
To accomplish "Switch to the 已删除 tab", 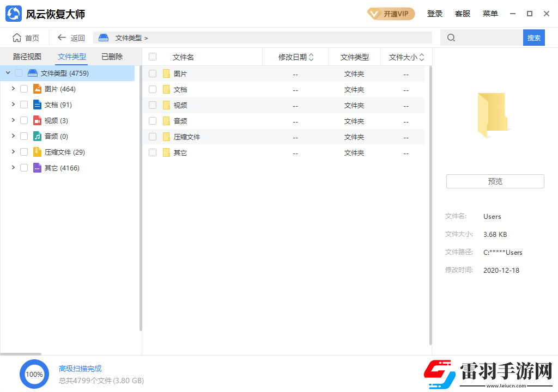I will click(111, 56).
